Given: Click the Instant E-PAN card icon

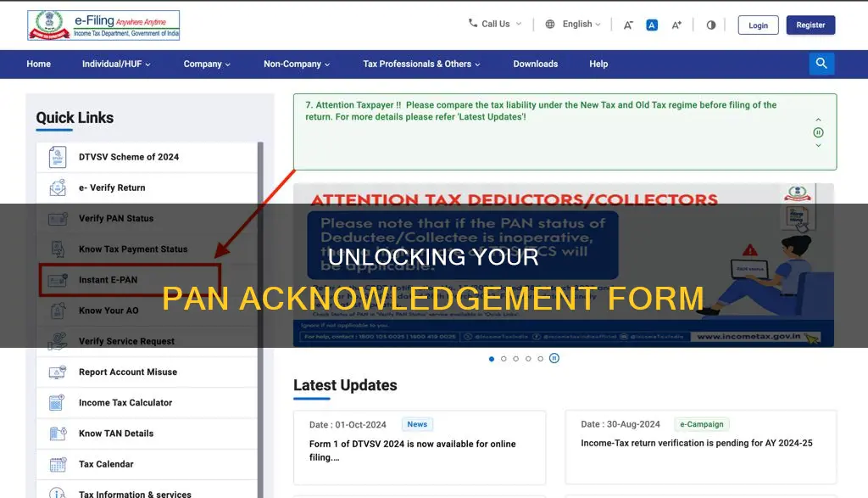Looking at the screenshot, I should point(58,280).
